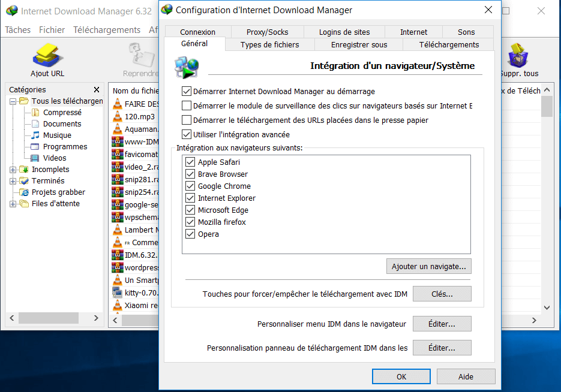Click the Incomplets folder icon

click(24, 170)
